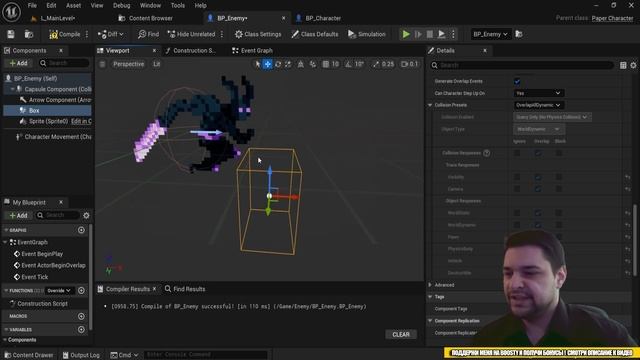640x360 pixels.
Task: Start Simulation mode
Action: click(x=366, y=34)
